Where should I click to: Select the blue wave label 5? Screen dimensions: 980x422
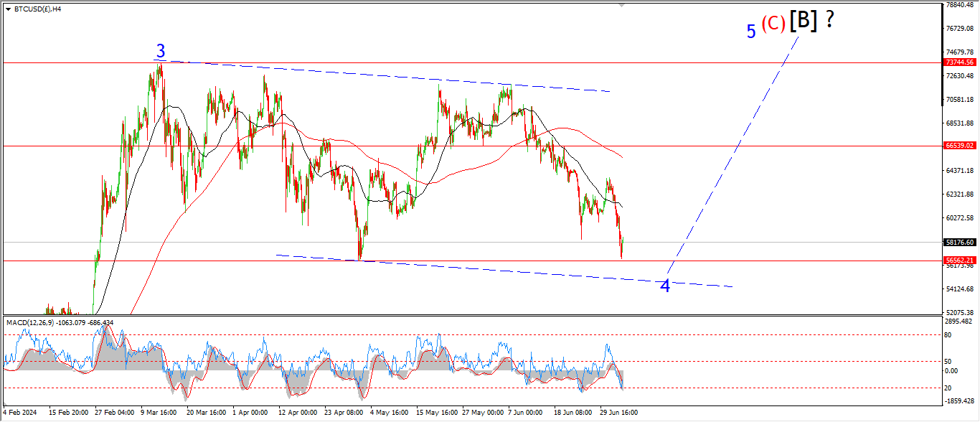pos(751,32)
